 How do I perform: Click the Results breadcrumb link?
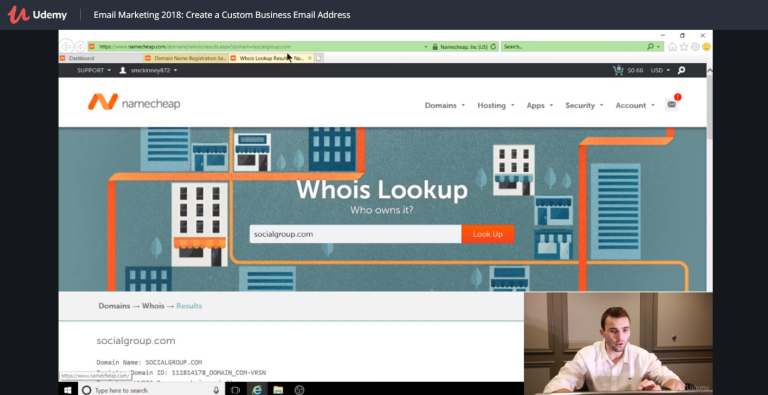pyautogui.click(x=189, y=306)
